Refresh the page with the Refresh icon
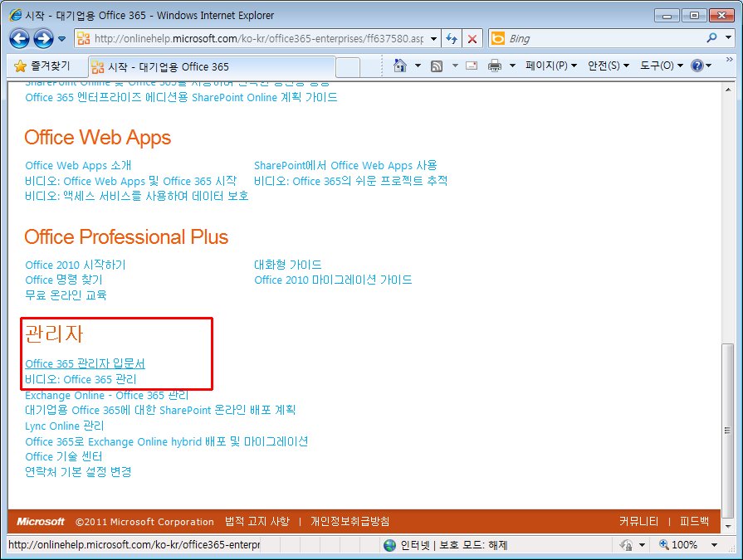 pyautogui.click(x=452, y=39)
